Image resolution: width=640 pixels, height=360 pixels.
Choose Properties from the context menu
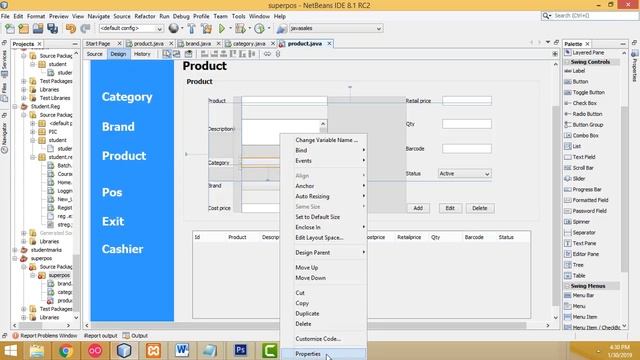pyautogui.click(x=324, y=354)
